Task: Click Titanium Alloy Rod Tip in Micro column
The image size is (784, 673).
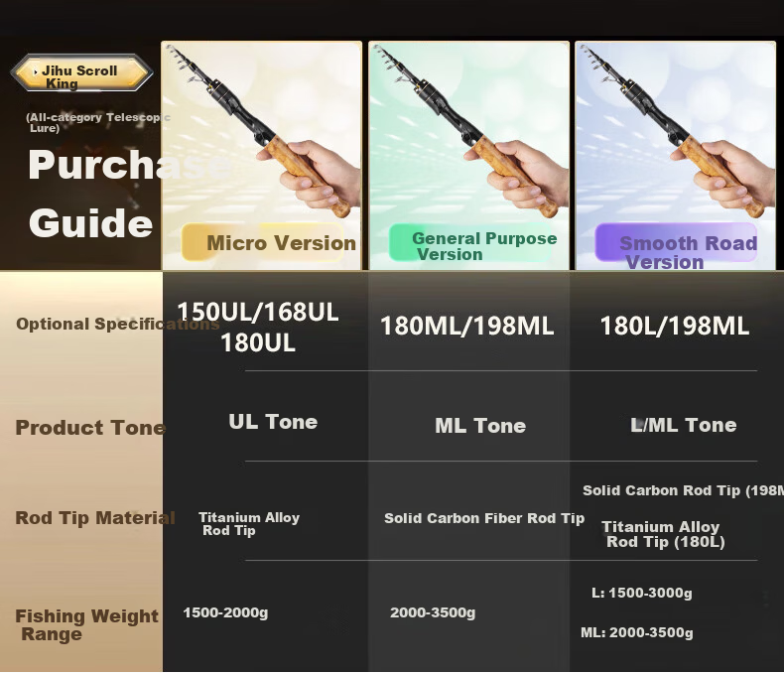Action: (x=249, y=523)
